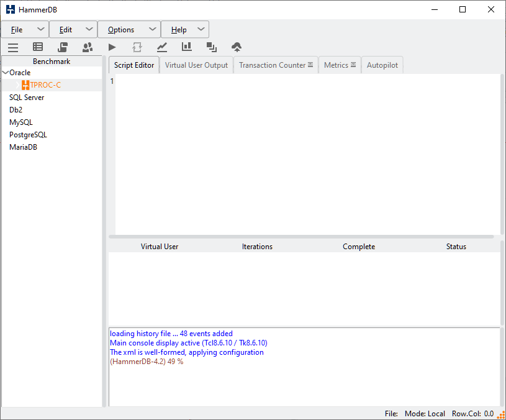Click the Complete column header
Viewport: 506px width, 420px height.
tap(359, 247)
